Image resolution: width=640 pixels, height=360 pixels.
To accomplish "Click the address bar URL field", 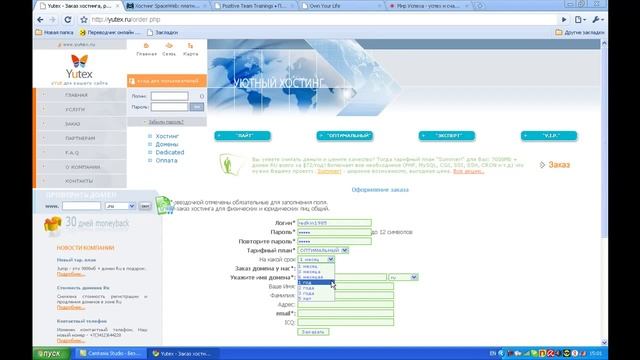I will click(x=322, y=20).
